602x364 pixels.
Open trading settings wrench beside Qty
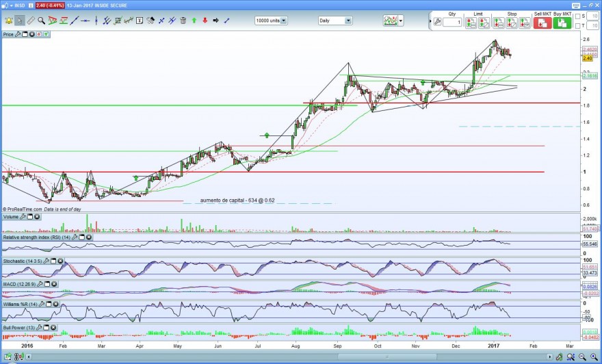(437, 23)
